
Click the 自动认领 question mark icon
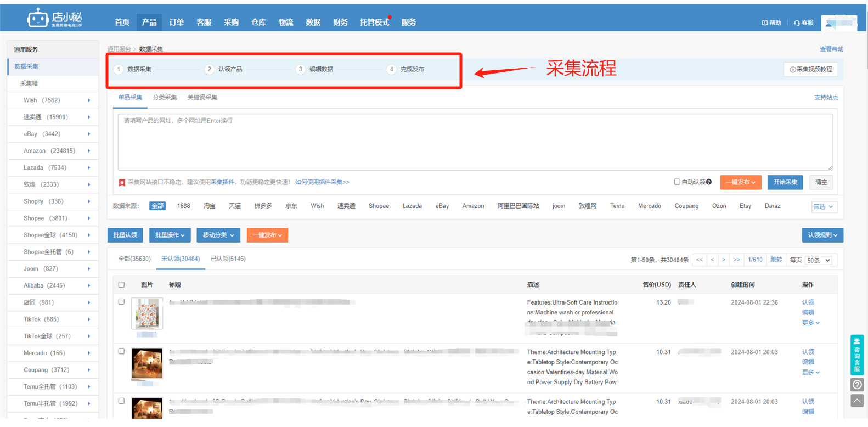click(709, 182)
